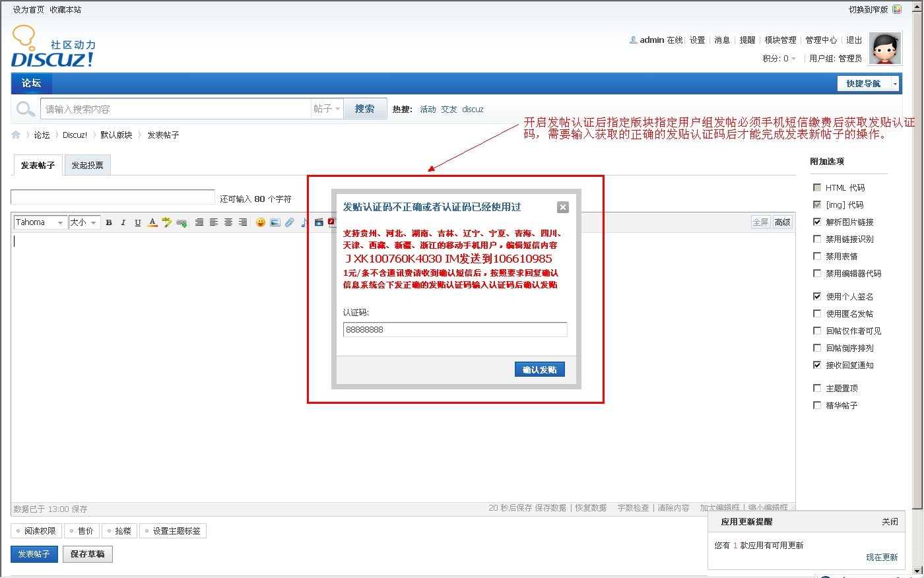The height and width of the screenshot is (578, 924).
Task: Open the smiley emoticon picker
Action: point(261,222)
